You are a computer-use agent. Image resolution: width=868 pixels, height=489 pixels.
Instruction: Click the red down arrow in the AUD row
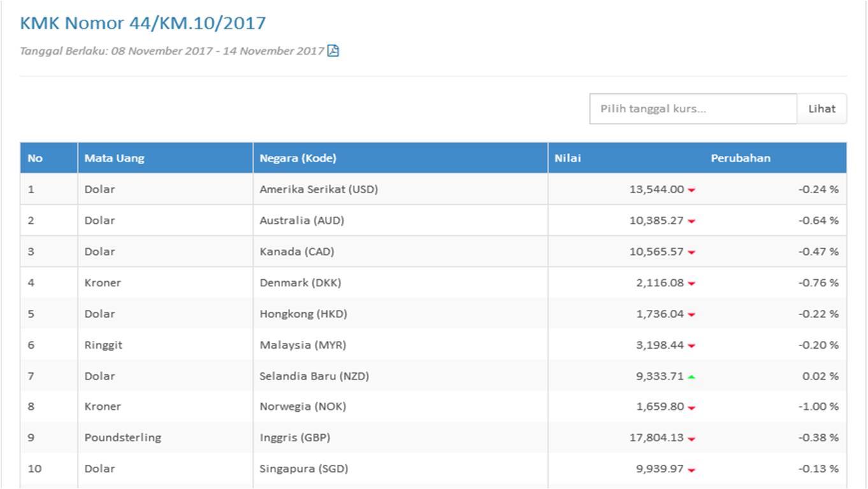(691, 221)
